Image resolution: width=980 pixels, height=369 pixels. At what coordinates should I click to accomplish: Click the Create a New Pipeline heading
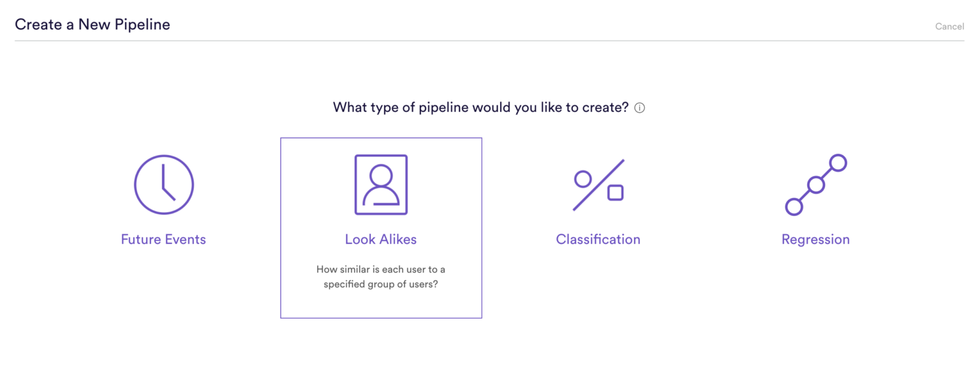(x=93, y=24)
